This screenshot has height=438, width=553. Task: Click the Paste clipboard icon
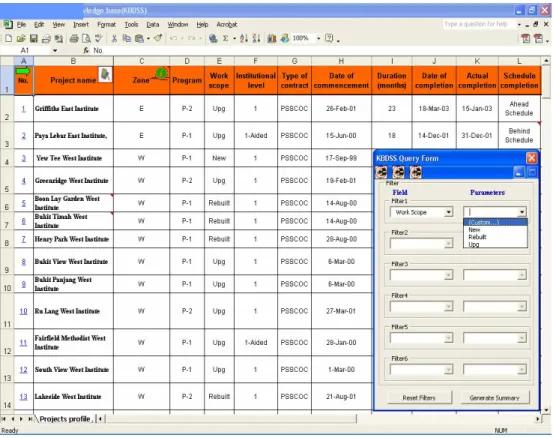pyautogui.click(x=140, y=38)
